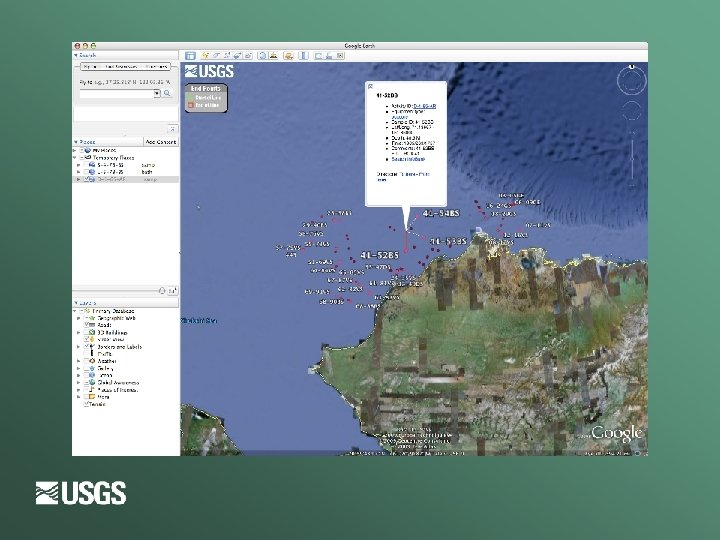Switch to the Directions search tab

157,66
